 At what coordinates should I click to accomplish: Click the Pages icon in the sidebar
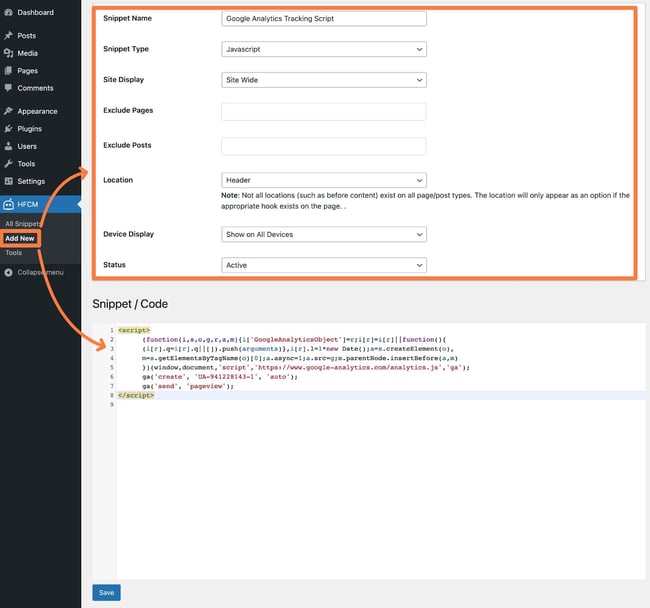coord(8,71)
